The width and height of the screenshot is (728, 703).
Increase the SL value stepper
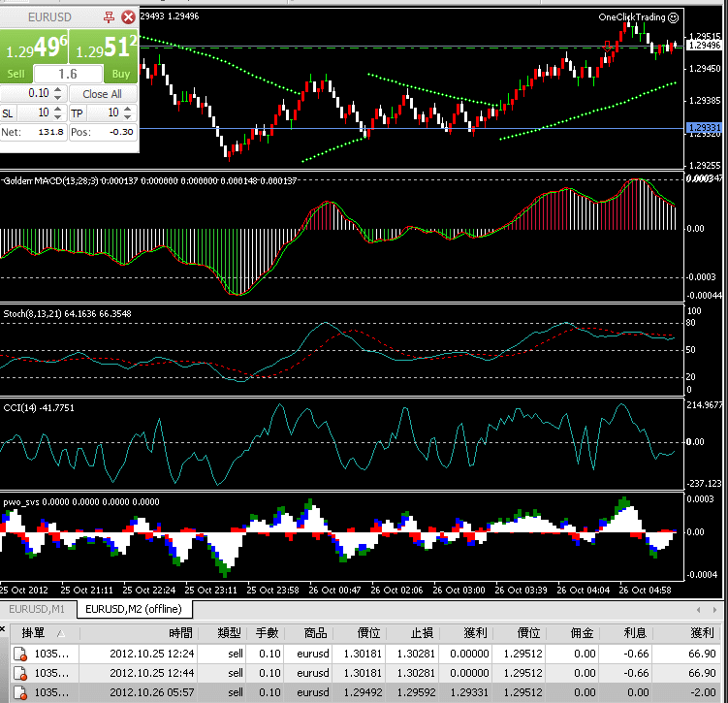coord(57,109)
